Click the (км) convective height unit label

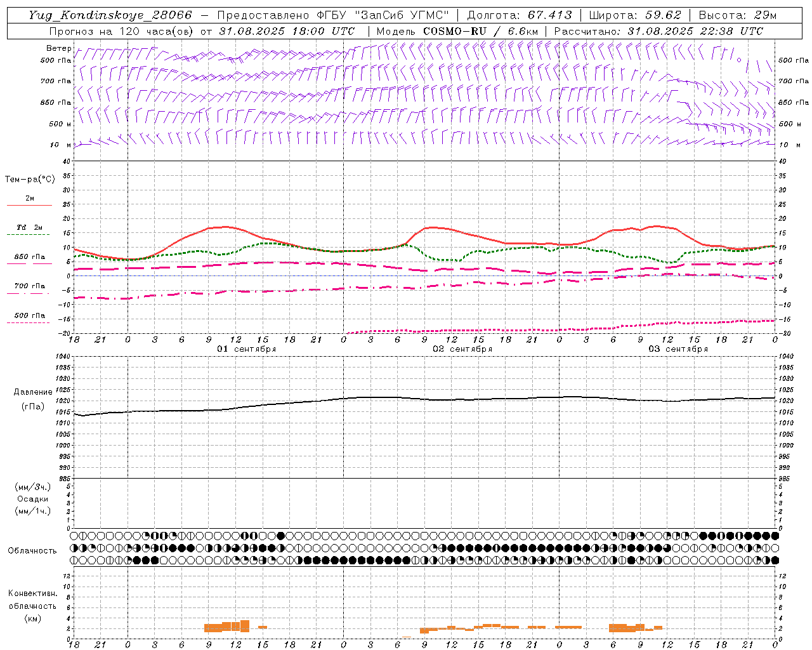tap(33, 618)
